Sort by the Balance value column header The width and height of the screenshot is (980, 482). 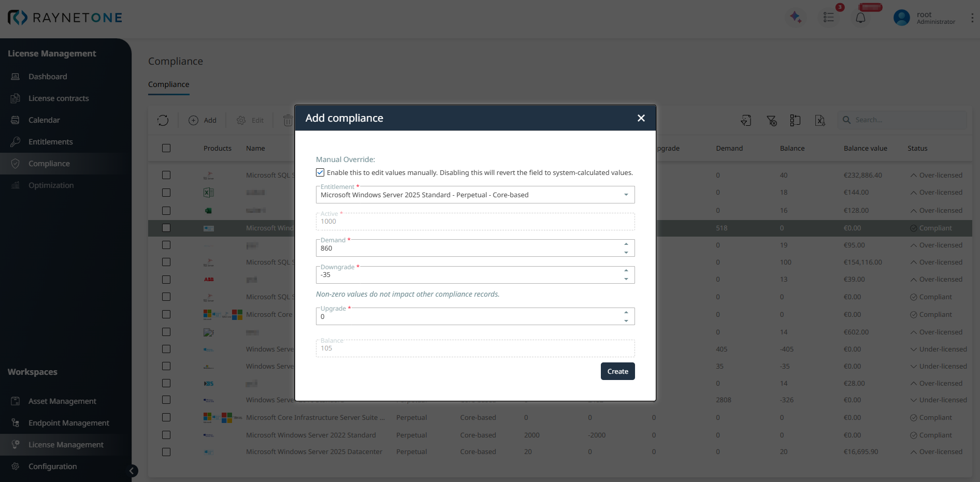[865, 148]
